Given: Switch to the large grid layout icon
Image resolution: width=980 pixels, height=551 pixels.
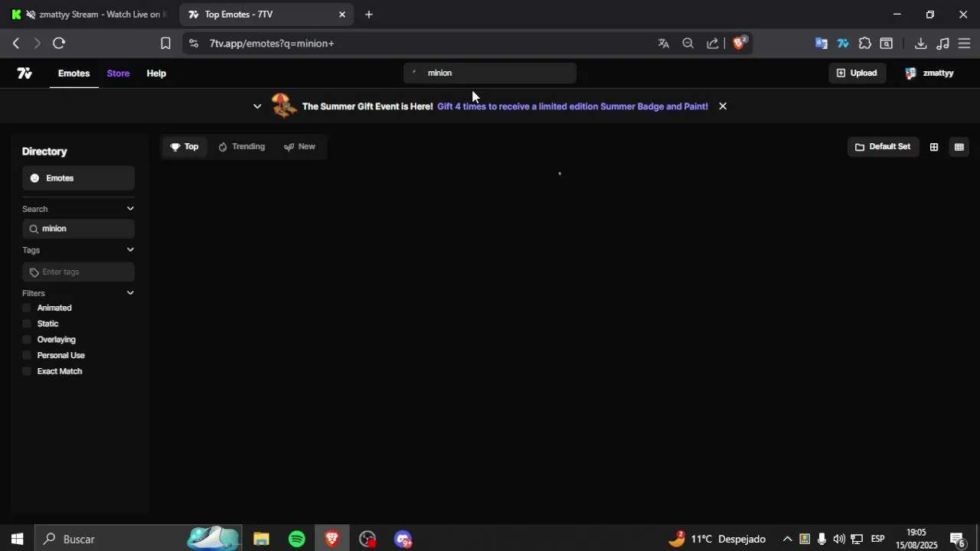Looking at the screenshot, I should (934, 147).
